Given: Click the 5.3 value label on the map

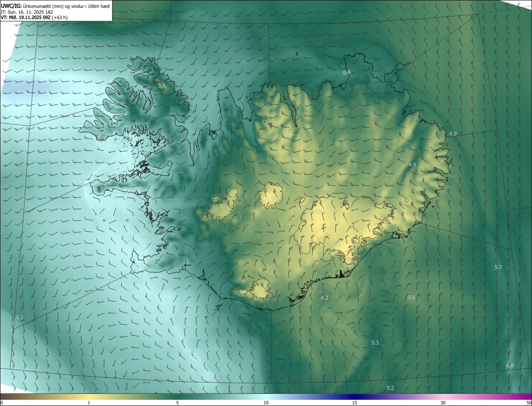Looking at the screenshot, I should 375,342.
